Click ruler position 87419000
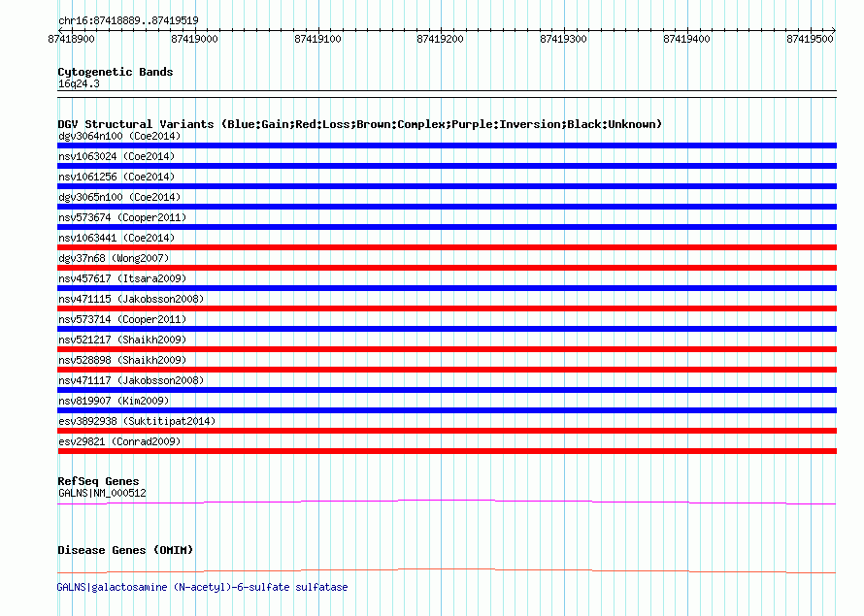Image resolution: width=864 pixels, height=616 pixels. 194,39
